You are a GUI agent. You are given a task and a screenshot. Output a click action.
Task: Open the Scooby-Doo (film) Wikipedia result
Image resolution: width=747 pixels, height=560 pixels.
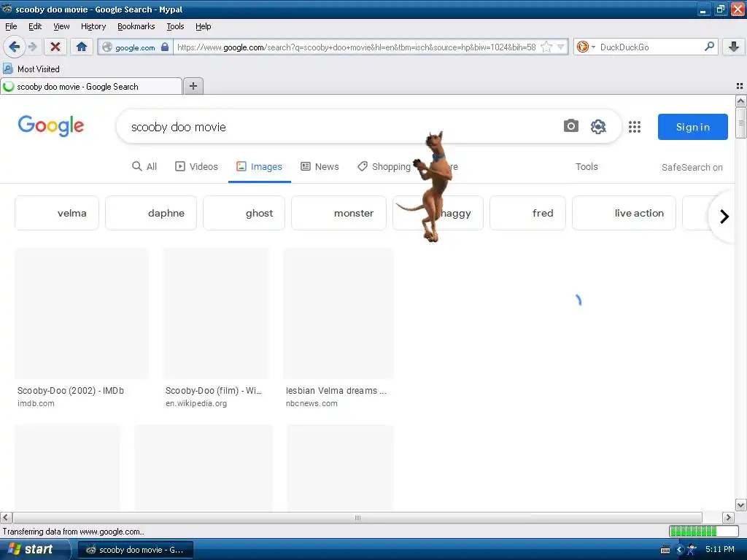pos(214,391)
